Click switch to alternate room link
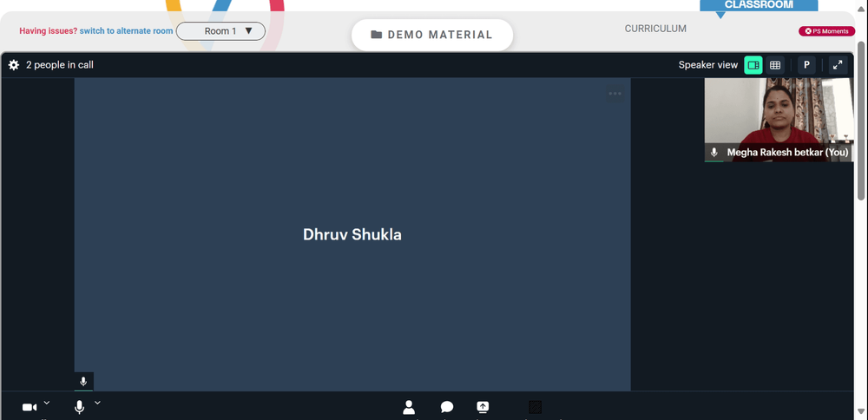 click(126, 31)
